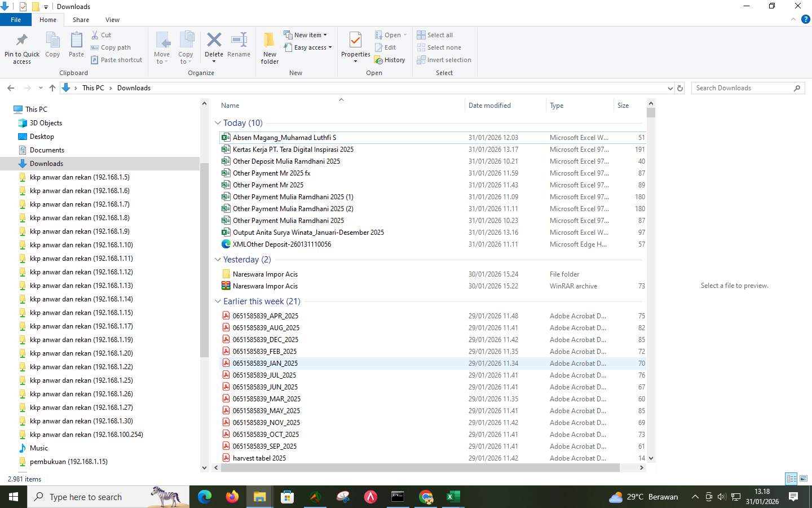Click the address bar Refresh button
The height and width of the screenshot is (508, 812).
[679, 88]
